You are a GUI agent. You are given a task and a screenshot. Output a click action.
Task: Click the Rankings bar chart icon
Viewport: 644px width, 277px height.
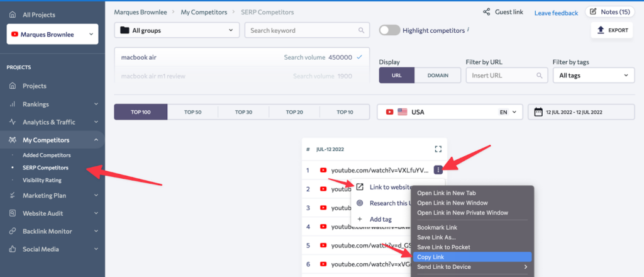(13, 104)
